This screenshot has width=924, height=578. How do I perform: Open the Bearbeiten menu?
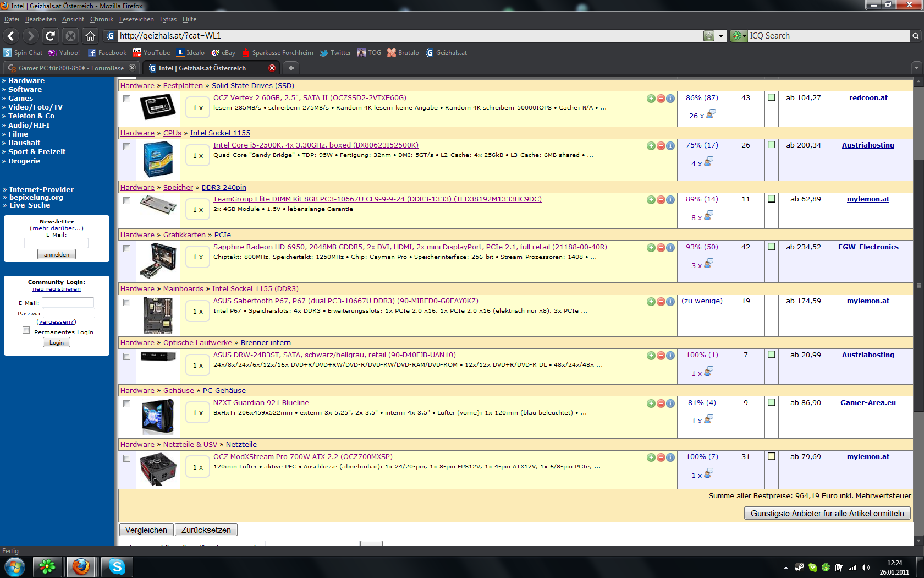click(x=41, y=19)
